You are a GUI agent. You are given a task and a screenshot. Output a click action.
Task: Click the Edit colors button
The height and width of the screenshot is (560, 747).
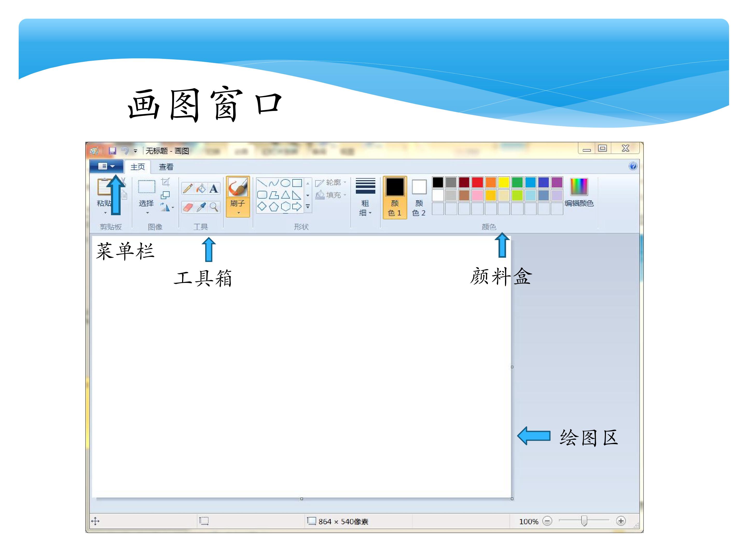pos(579,192)
